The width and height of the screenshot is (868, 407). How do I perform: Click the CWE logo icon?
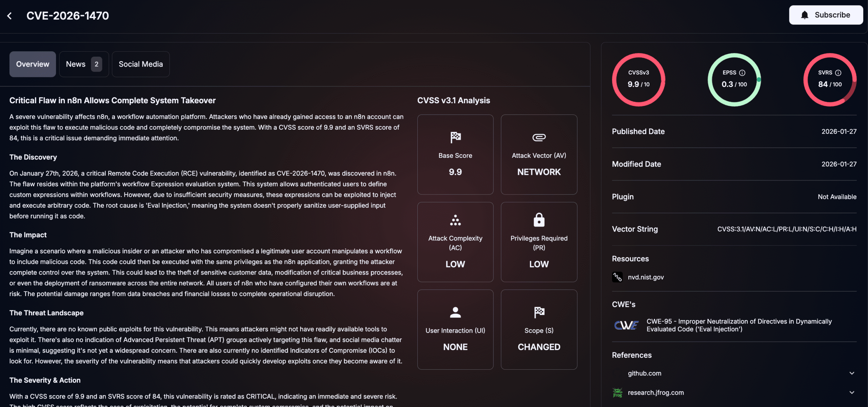click(x=626, y=325)
